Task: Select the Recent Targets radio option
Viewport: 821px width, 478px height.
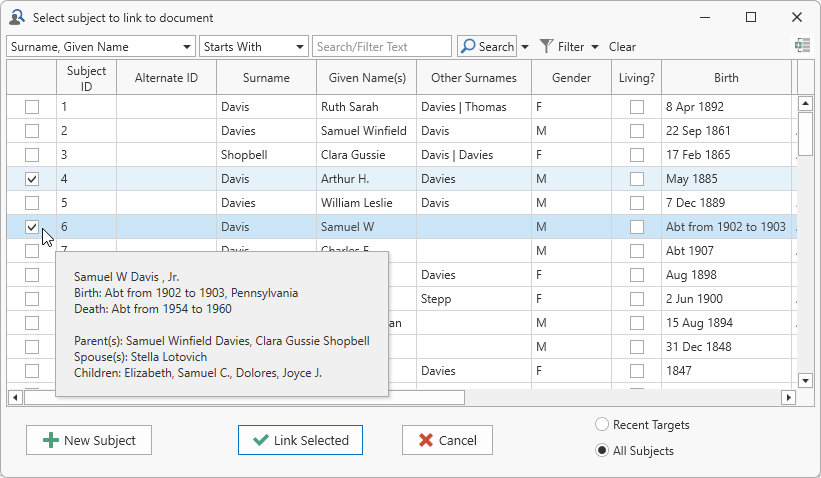Action: [x=602, y=424]
